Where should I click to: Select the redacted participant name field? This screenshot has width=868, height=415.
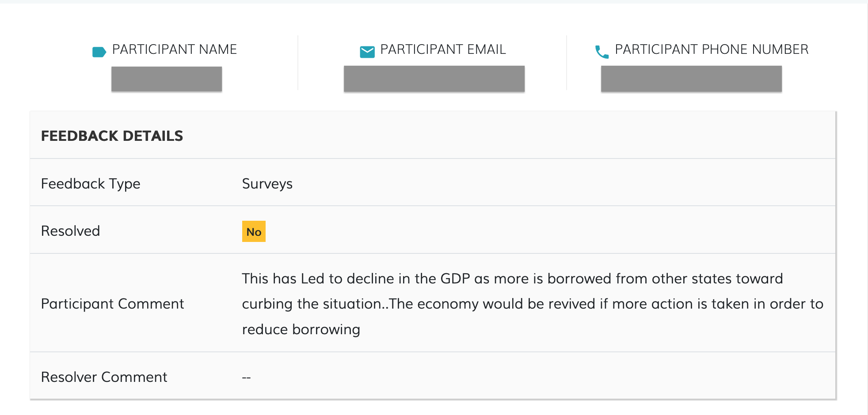click(x=167, y=79)
